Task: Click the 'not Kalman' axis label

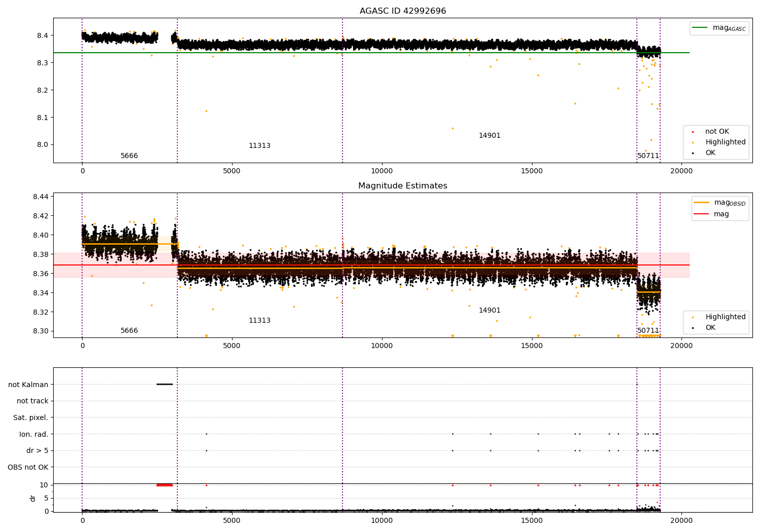Action: 28,385
